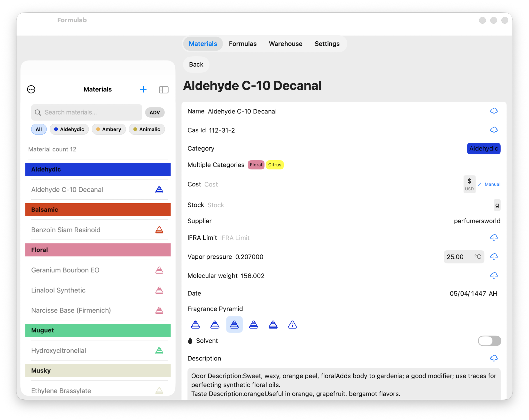Screen dimensions: 529x420
Task: Switch to the Formulas tab
Action: point(243,44)
